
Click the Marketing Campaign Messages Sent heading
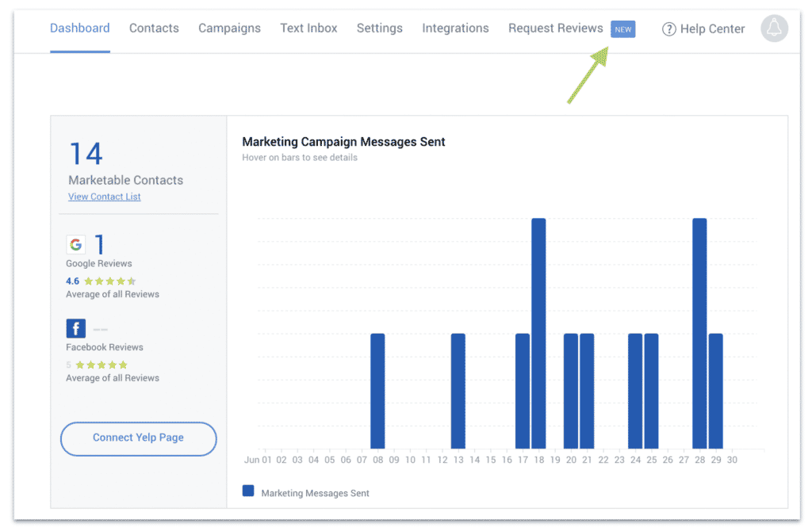[x=344, y=142]
